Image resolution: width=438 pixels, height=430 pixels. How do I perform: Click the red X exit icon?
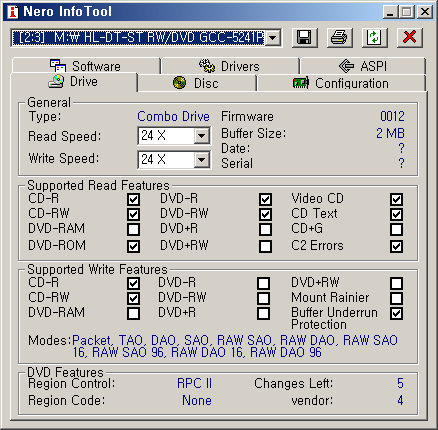point(409,37)
